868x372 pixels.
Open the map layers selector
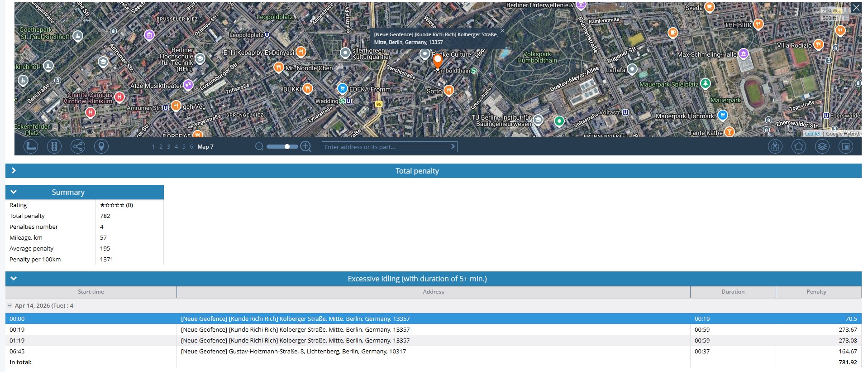coord(822,146)
